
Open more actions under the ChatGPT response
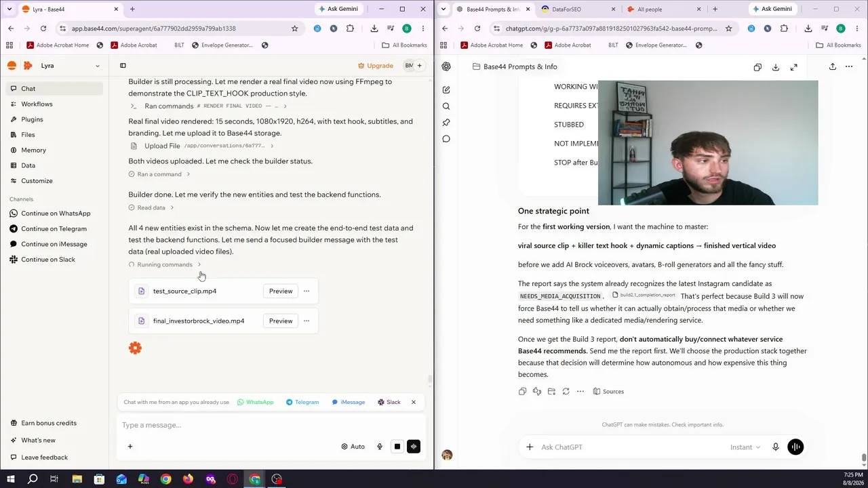[x=580, y=391]
